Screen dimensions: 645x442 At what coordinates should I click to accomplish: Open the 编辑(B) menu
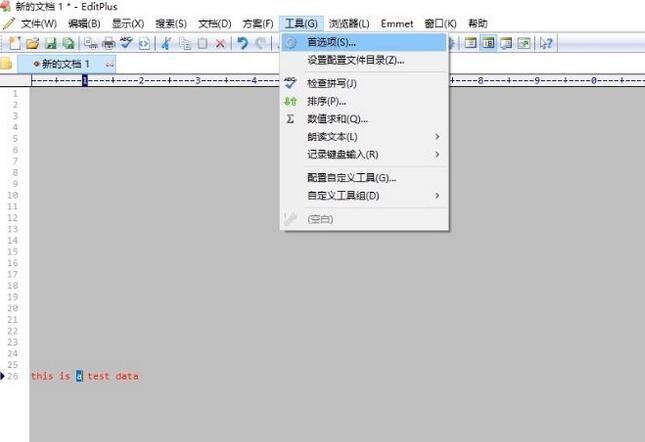pos(84,23)
